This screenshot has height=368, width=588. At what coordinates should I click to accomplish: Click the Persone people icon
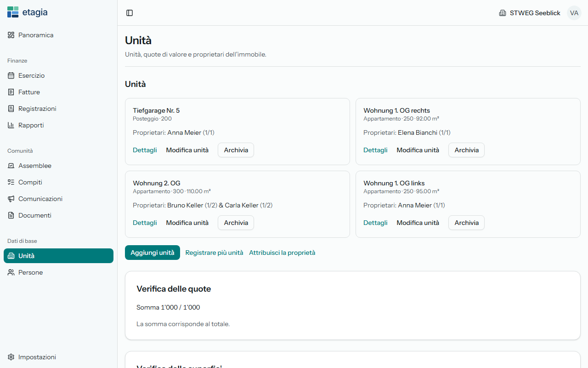tap(11, 272)
